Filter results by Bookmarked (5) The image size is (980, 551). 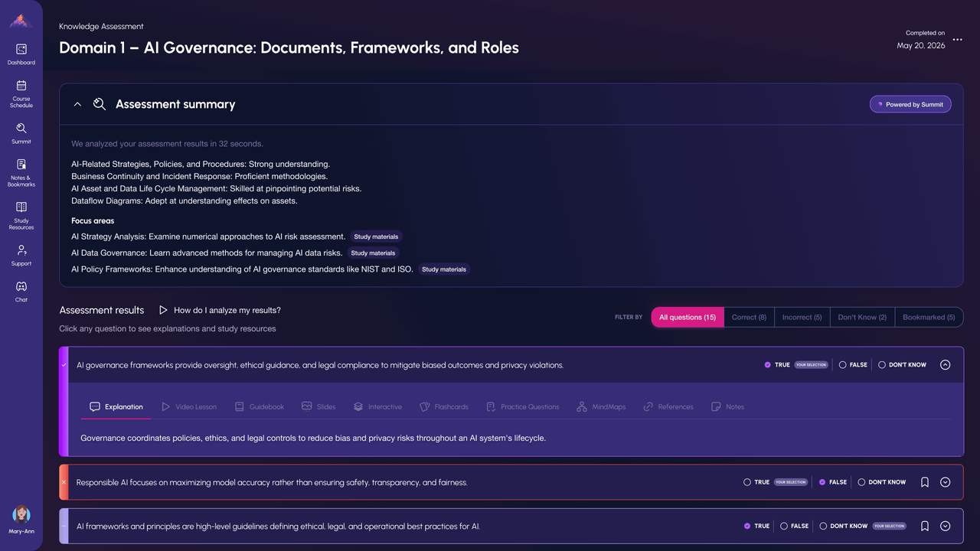click(x=929, y=317)
